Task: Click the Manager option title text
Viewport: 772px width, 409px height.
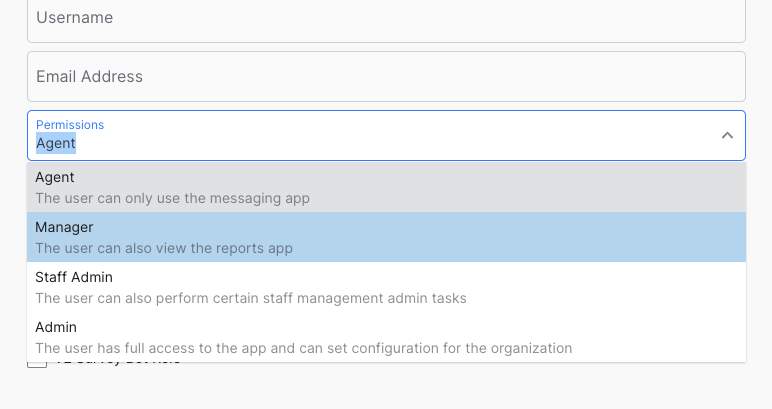Action: coord(64,227)
